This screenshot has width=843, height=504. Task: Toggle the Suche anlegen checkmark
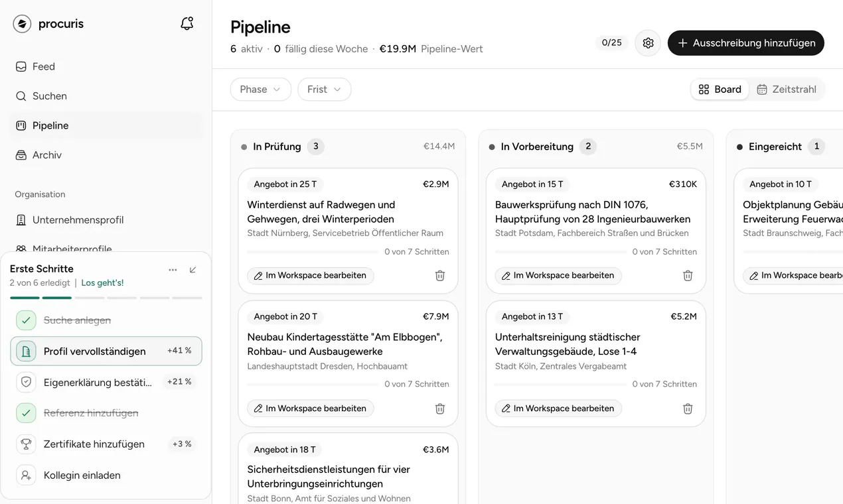tap(26, 320)
